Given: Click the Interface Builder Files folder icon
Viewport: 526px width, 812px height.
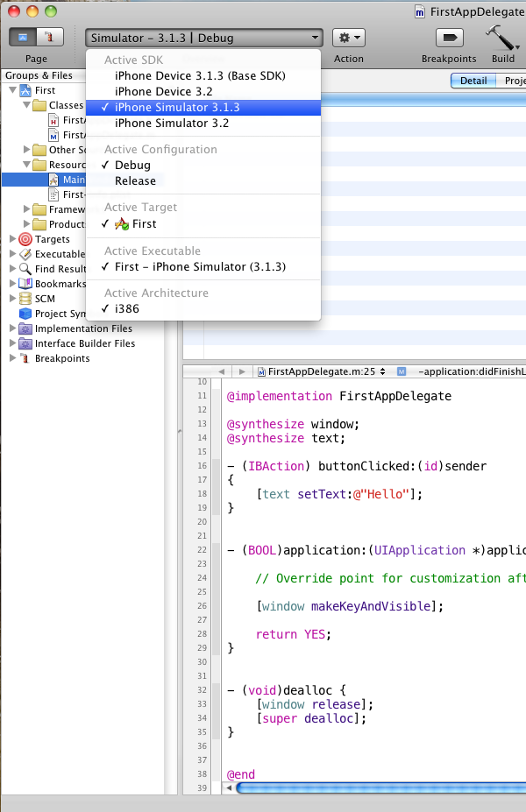Looking at the screenshot, I should (25, 344).
